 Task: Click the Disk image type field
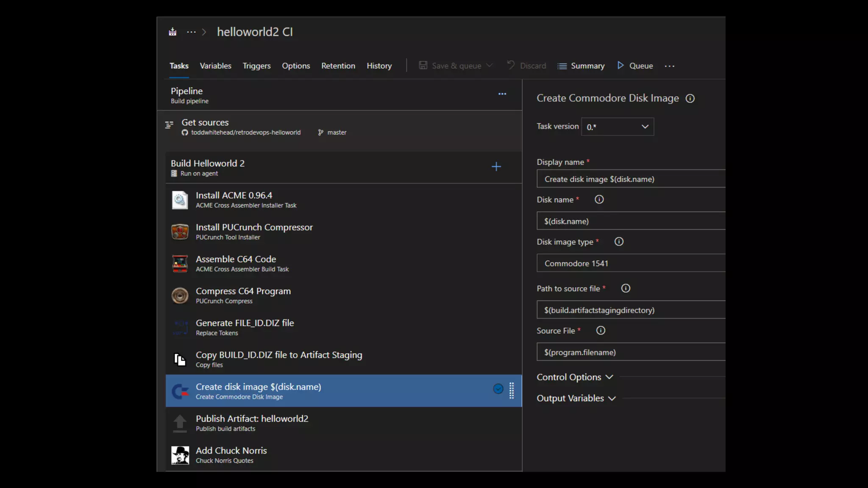tap(631, 263)
